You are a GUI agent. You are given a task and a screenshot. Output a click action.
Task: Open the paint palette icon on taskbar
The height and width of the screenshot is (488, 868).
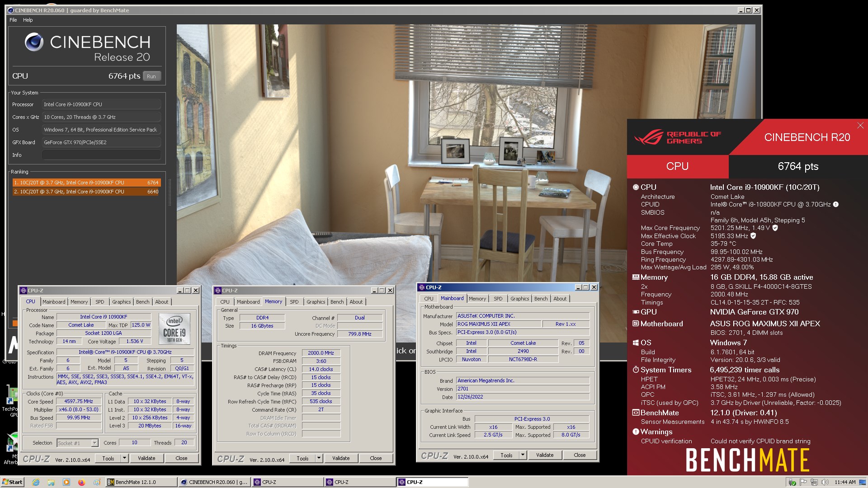(x=96, y=482)
